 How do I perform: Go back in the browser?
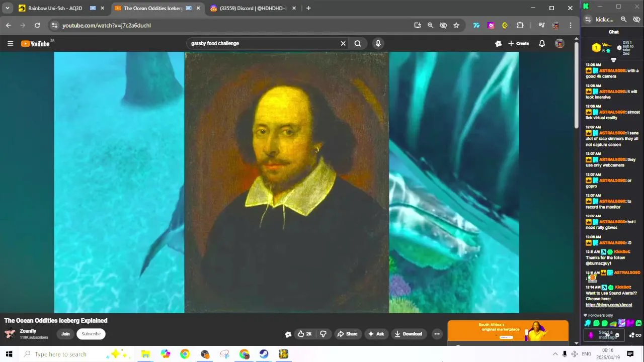(9, 25)
